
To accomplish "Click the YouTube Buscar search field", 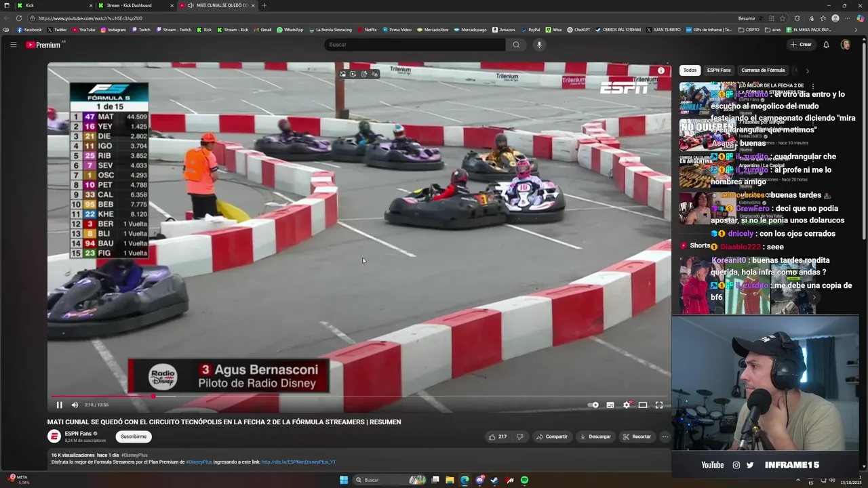I will (x=415, y=45).
